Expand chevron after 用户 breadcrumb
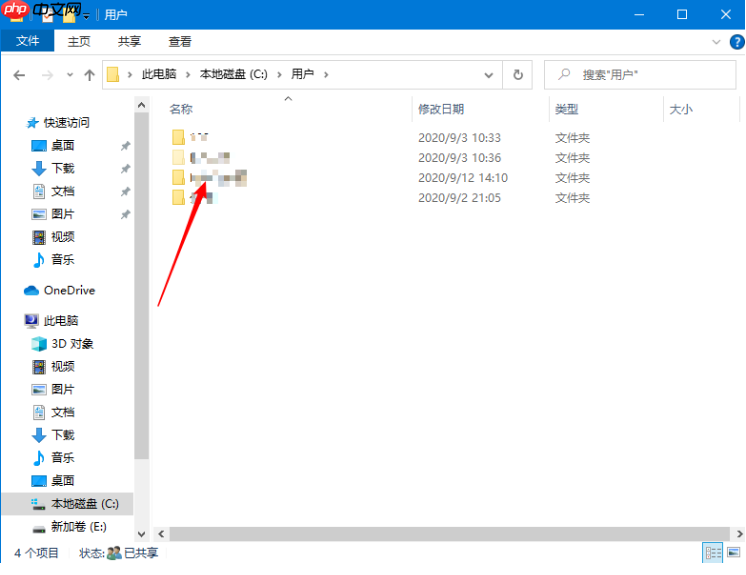The height and width of the screenshot is (575, 746). click(326, 75)
